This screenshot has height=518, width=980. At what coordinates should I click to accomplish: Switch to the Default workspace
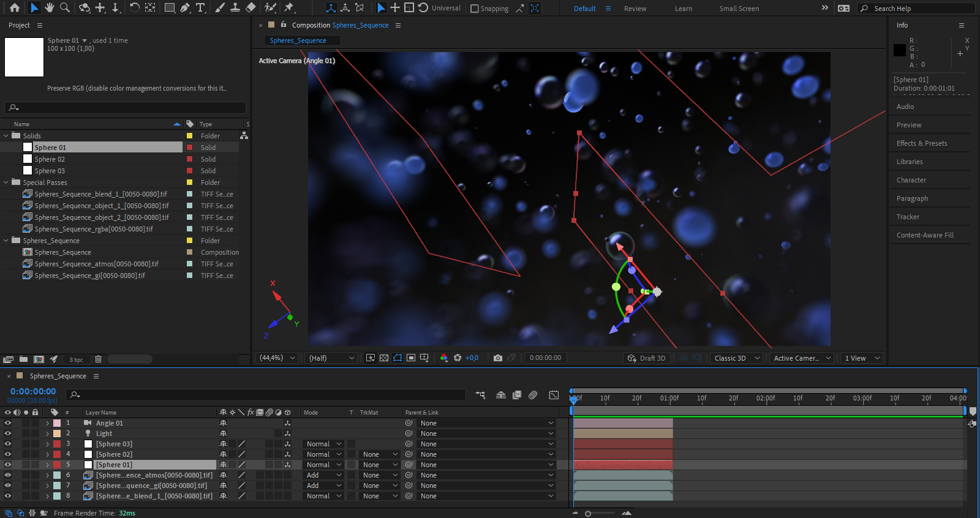pos(584,9)
